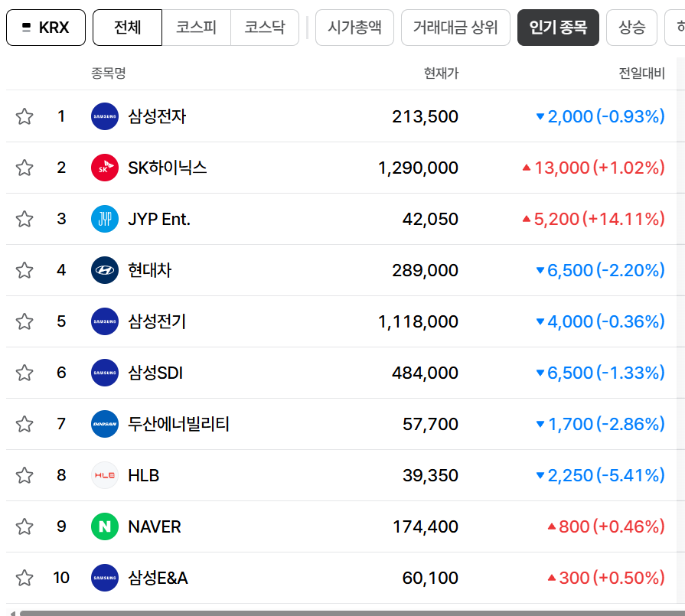The width and height of the screenshot is (685, 616).
Task: Open the 두산에너빌리티 stock name
Action: (x=178, y=424)
